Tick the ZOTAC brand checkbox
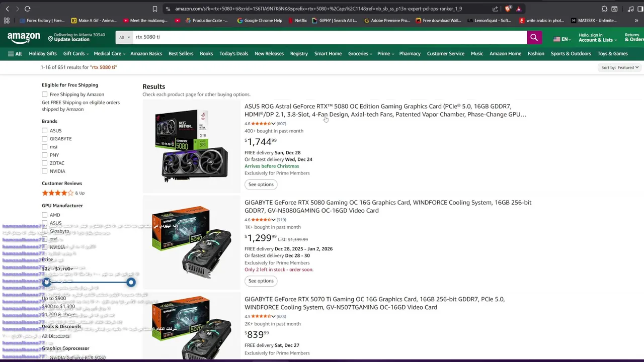 (45, 163)
